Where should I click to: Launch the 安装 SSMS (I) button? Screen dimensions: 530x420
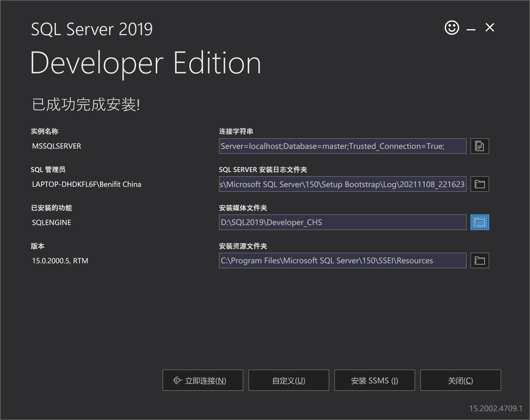pyautogui.click(x=374, y=380)
